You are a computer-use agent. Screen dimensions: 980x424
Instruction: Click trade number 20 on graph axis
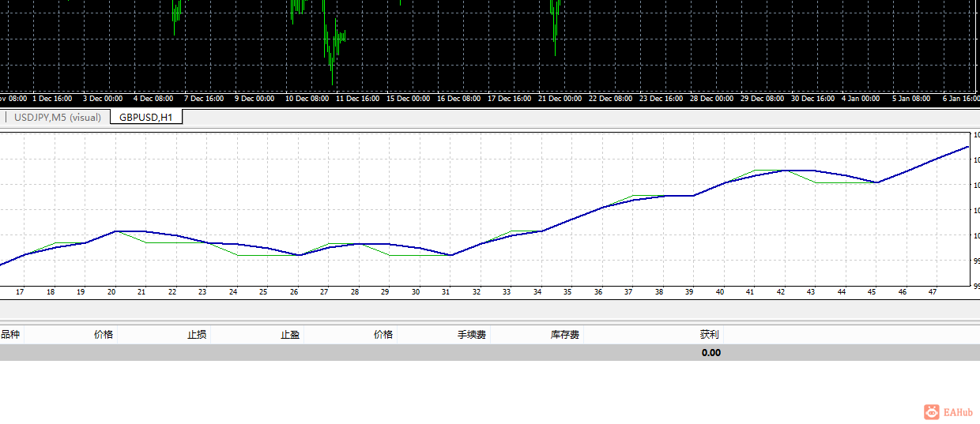coord(111,292)
